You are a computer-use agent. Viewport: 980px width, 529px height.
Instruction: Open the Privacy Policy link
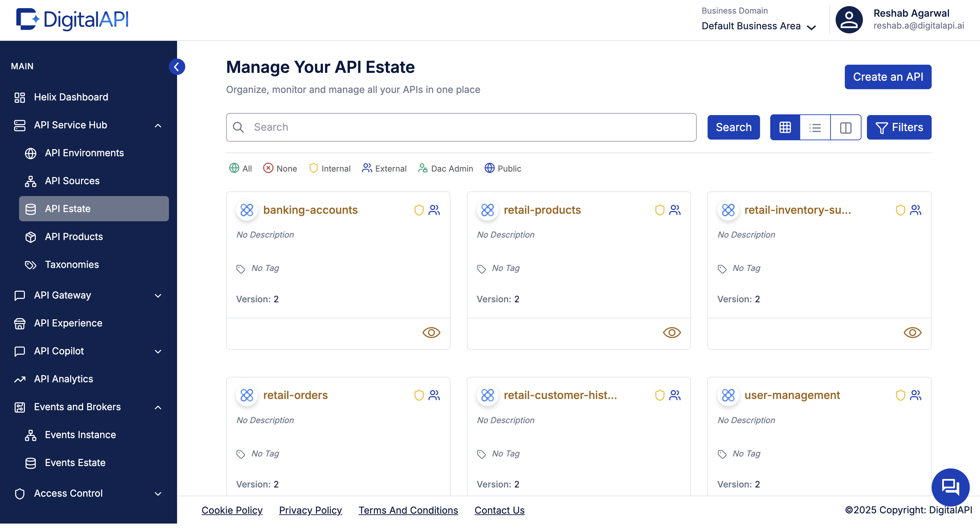pos(310,510)
